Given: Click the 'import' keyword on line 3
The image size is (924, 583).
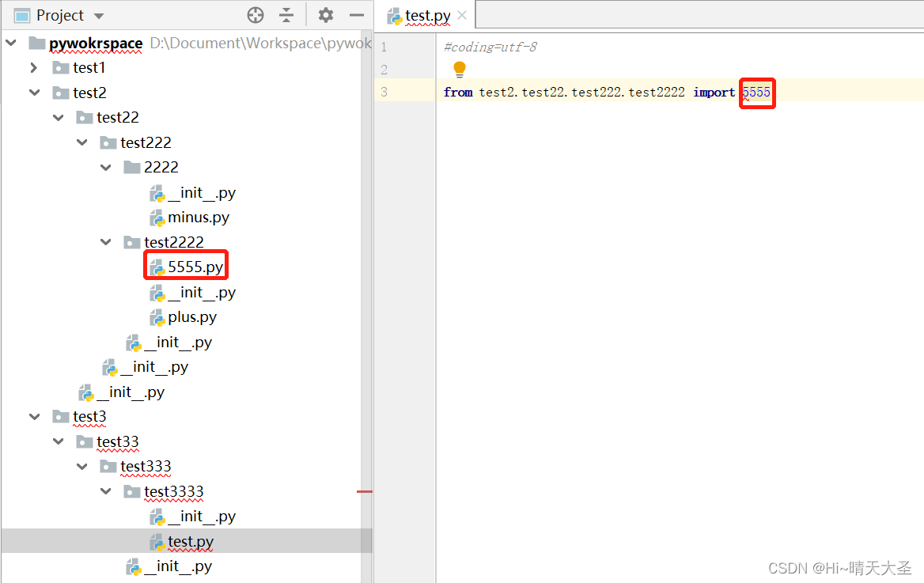Looking at the screenshot, I should point(714,92).
